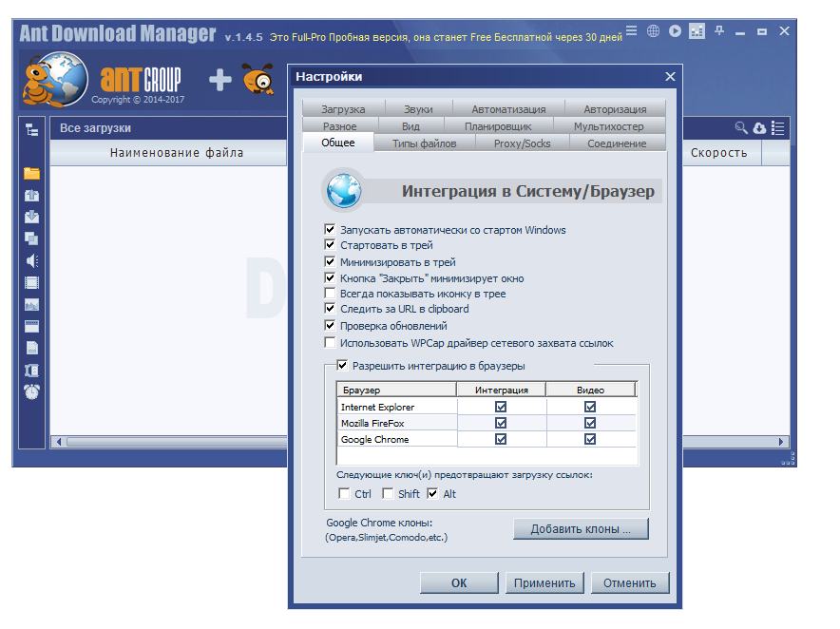Toggle Google Chrome Интеграция checkbox

(501, 439)
